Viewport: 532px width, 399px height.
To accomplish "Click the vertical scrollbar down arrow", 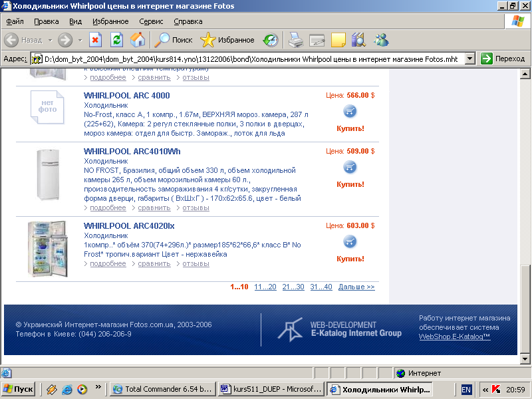I will (x=525, y=358).
